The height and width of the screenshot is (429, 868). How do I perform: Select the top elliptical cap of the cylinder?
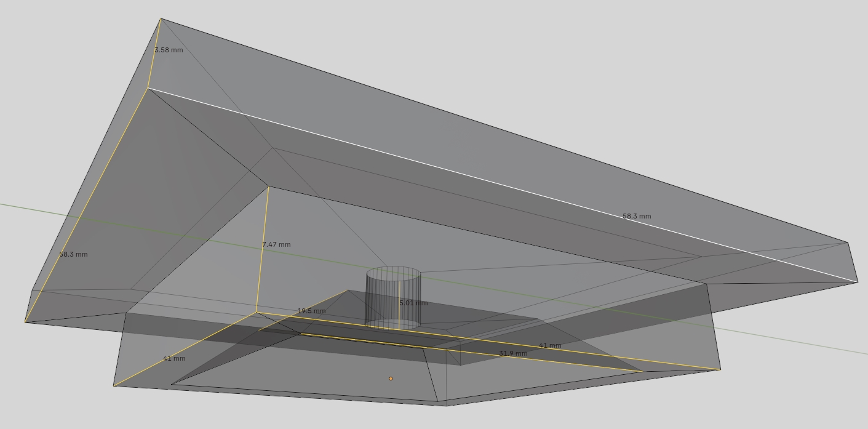coord(394,274)
